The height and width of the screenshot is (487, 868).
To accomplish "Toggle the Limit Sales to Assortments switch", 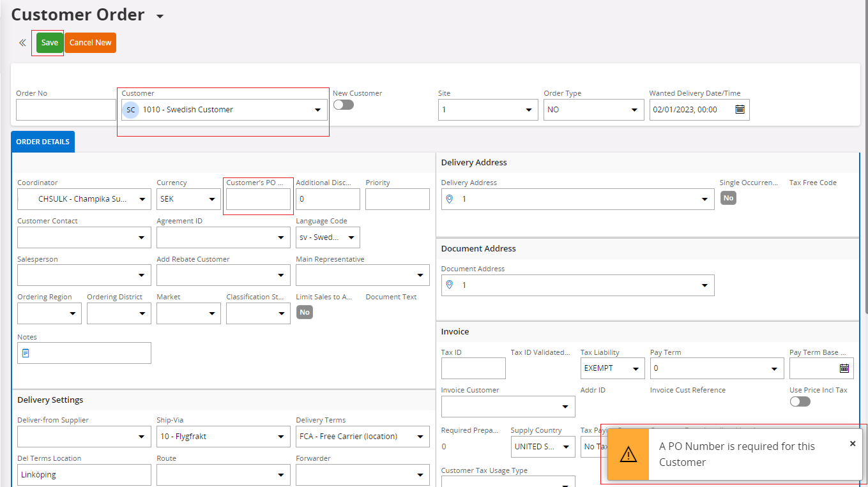I will [x=305, y=312].
